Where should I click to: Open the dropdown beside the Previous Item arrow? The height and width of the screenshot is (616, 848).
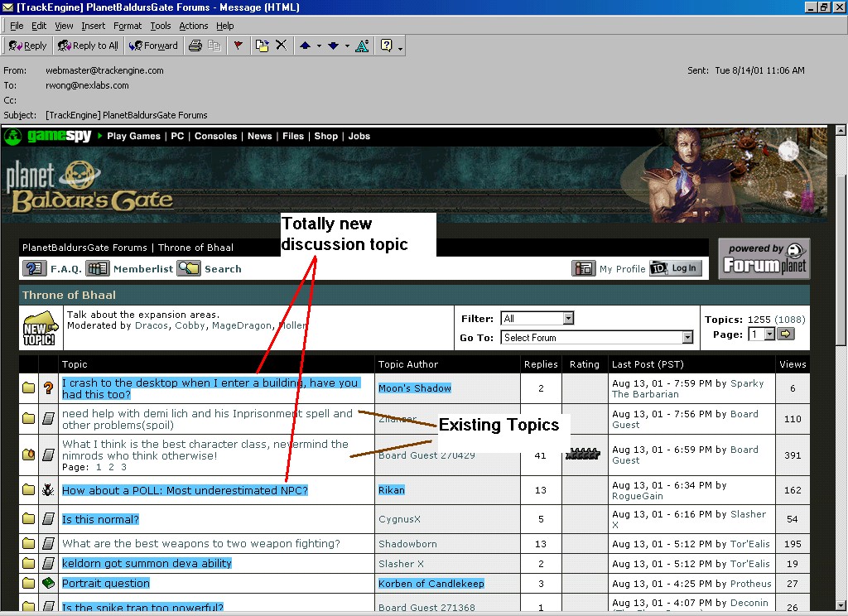click(319, 46)
